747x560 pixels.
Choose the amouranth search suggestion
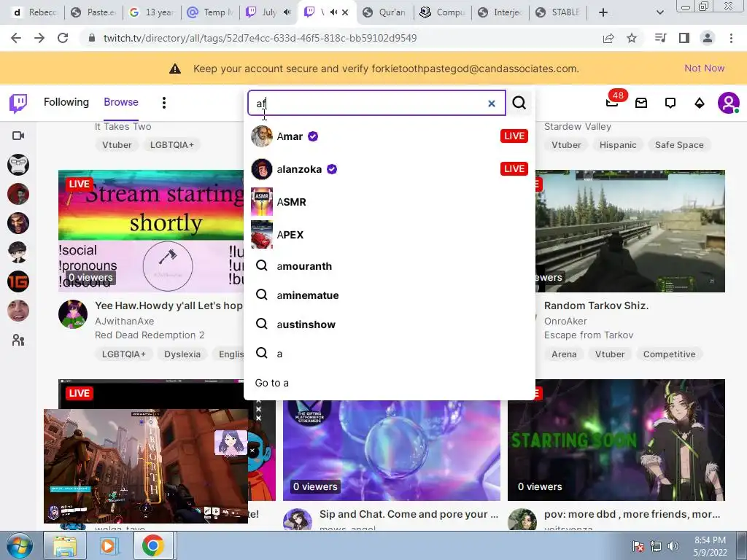[390, 266]
